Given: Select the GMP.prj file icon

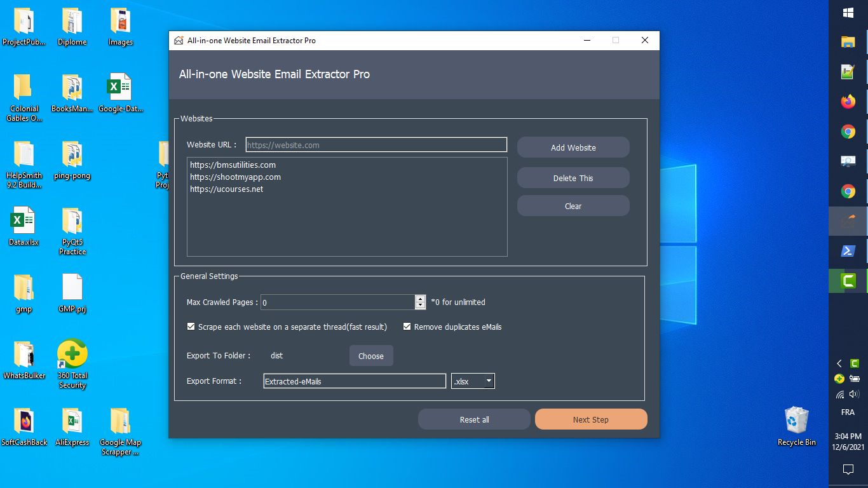Looking at the screenshot, I should 72,294.
